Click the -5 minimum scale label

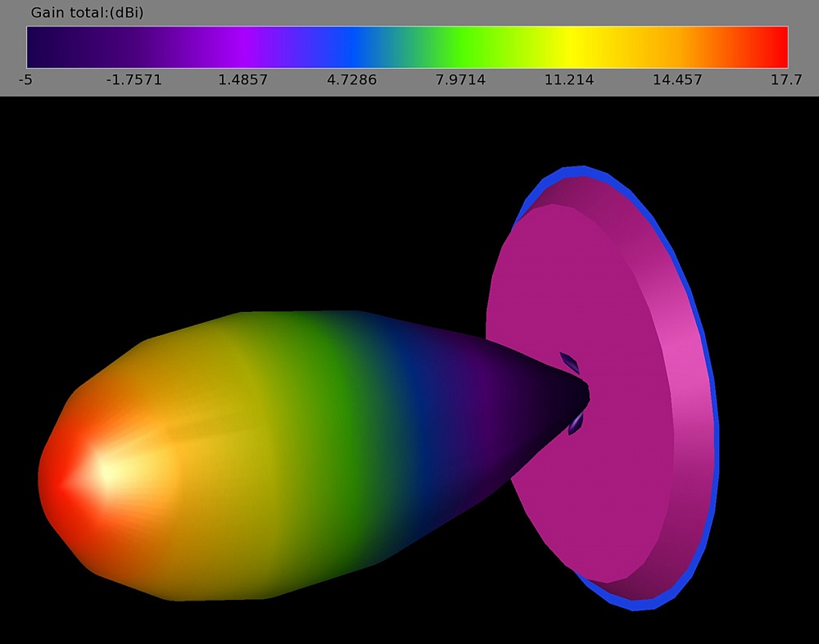tap(25, 80)
